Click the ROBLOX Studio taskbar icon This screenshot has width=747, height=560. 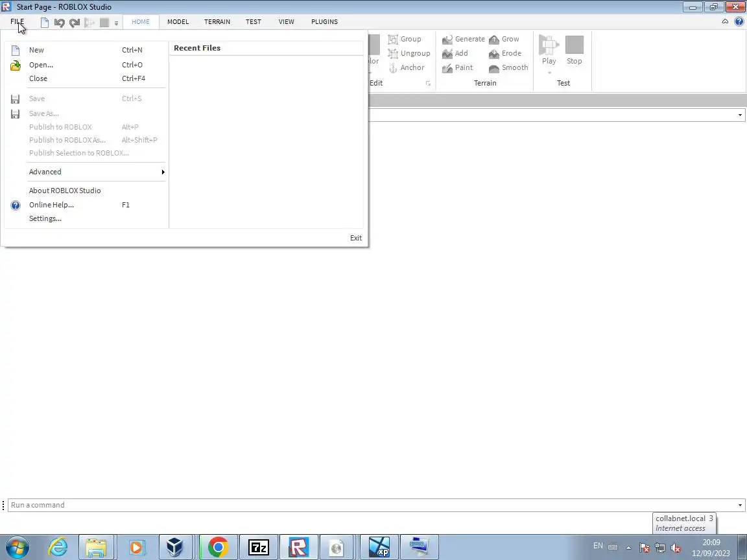pyautogui.click(x=299, y=547)
